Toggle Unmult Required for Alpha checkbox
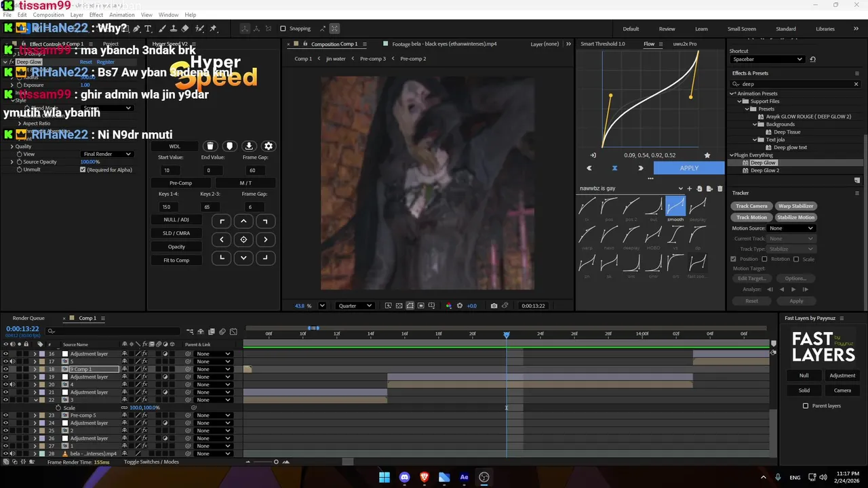 (x=83, y=169)
